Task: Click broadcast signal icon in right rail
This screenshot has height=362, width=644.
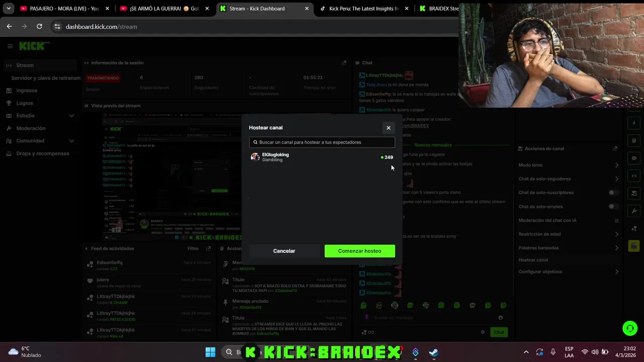Action: point(634,175)
